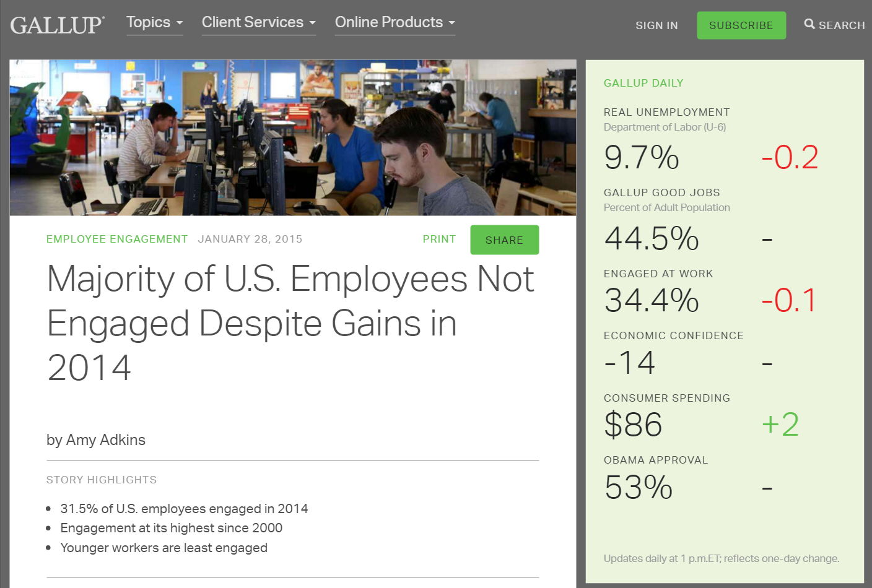Share the article using the SHARE button
This screenshot has height=588, width=872.
[x=504, y=240]
